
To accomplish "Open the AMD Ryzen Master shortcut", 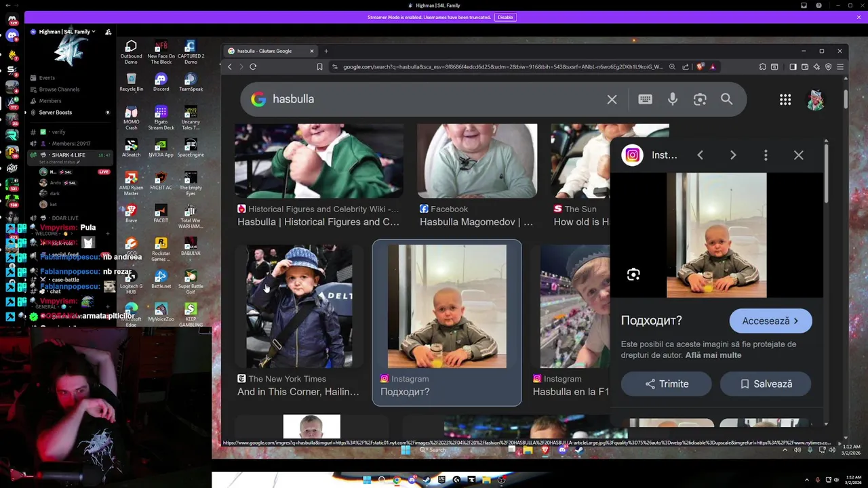I will [x=131, y=184].
